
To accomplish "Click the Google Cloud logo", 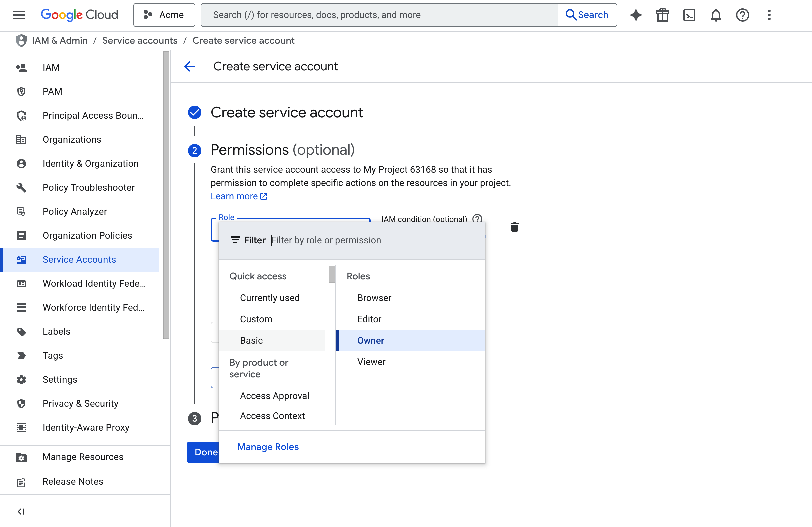I will pos(79,15).
